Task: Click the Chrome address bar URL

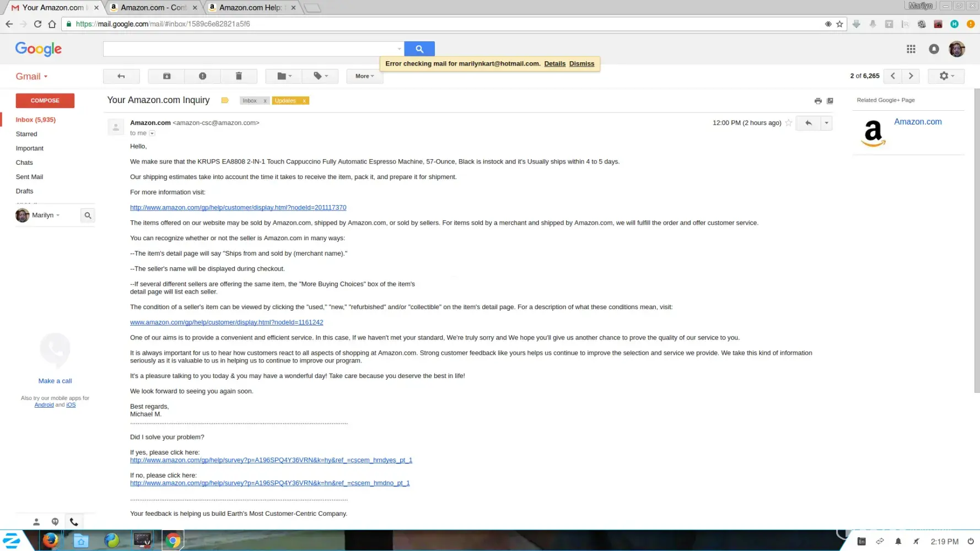Action: click(163, 24)
